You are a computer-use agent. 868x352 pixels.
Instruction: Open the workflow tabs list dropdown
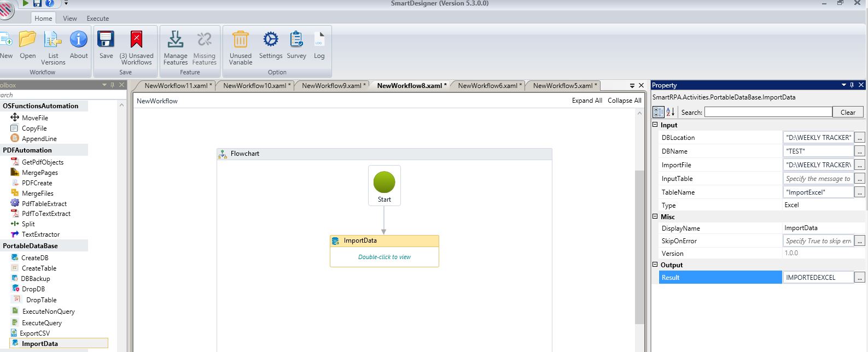pyautogui.click(x=632, y=86)
